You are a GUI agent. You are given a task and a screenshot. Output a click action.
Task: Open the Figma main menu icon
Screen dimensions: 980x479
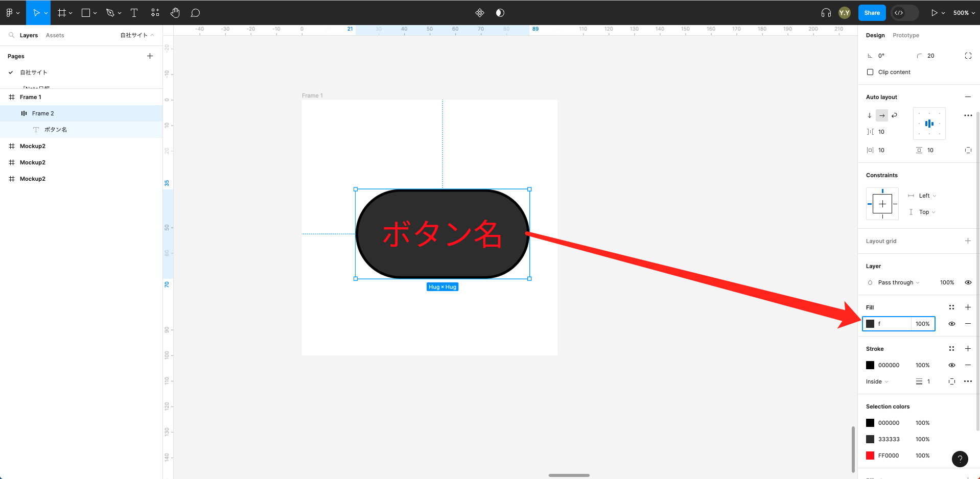[9, 13]
